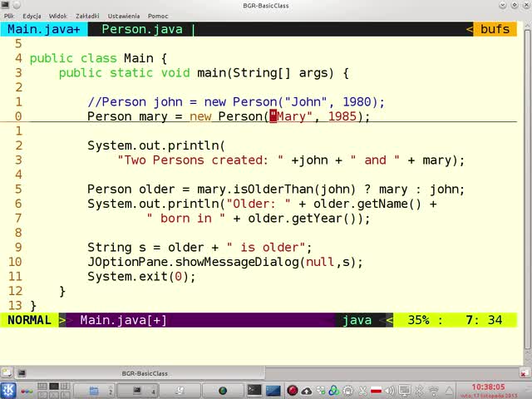Open the Ustawienia menu

coord(124,16)
